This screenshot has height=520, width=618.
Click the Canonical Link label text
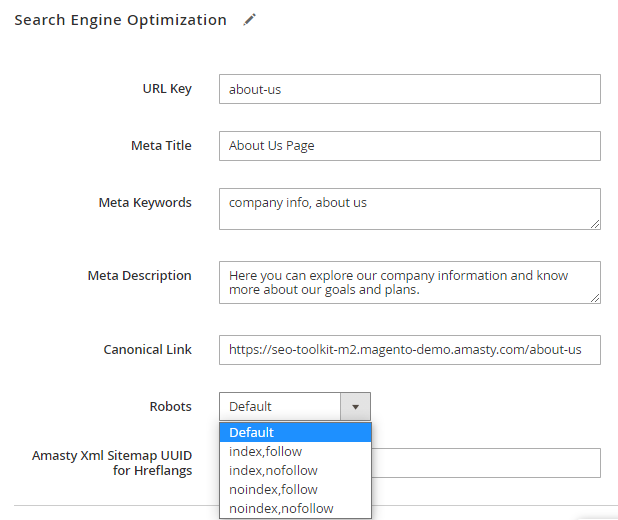tap(147, 350)
